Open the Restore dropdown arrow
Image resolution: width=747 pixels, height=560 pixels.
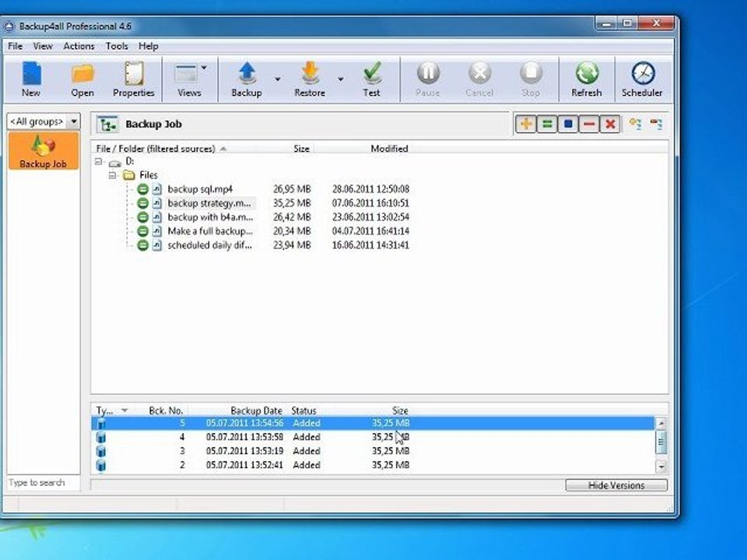click(x=341, y=79)
